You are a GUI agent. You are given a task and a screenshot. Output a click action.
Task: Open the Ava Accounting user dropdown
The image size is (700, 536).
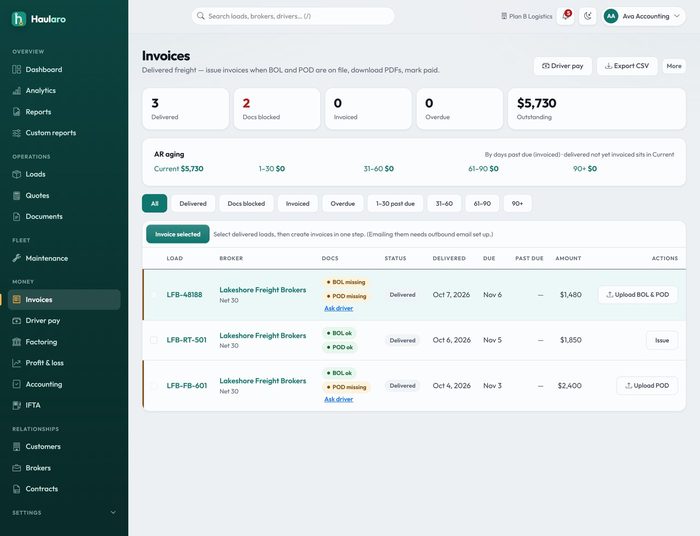(645, 16)
